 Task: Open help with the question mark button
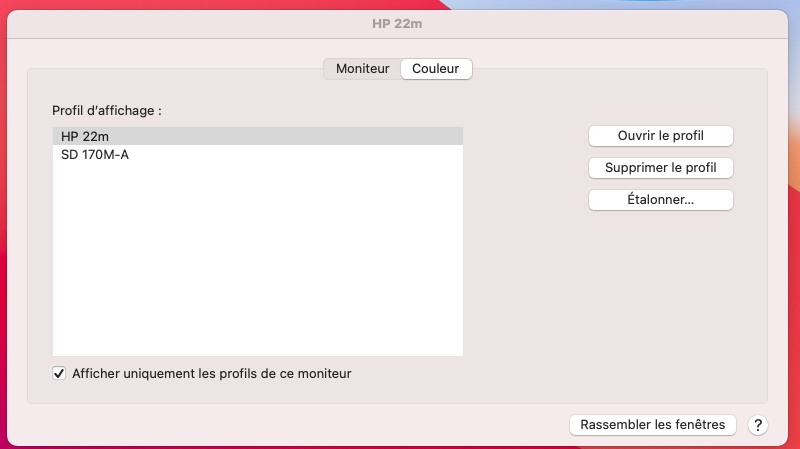pos(758,425)
